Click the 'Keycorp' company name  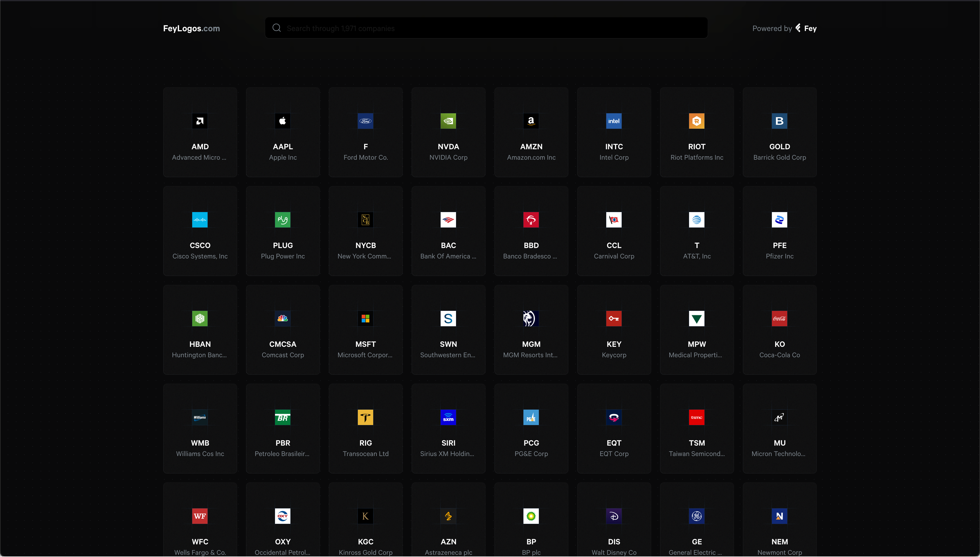614,355
